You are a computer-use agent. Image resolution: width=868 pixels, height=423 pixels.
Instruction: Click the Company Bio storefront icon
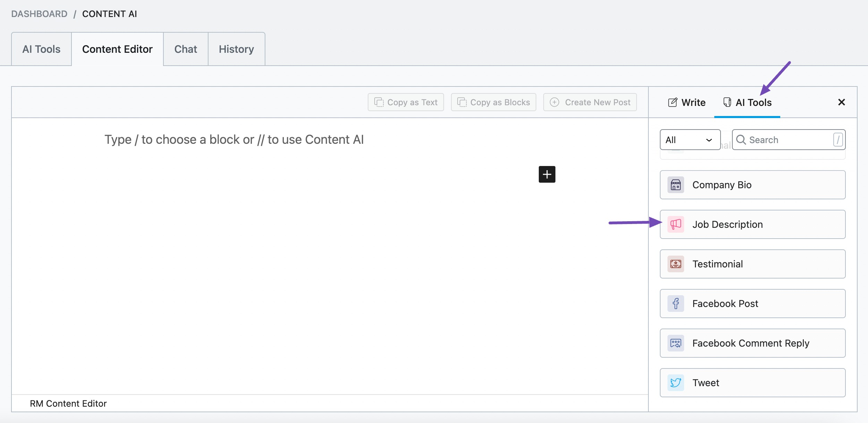click(x=675, y=185)
